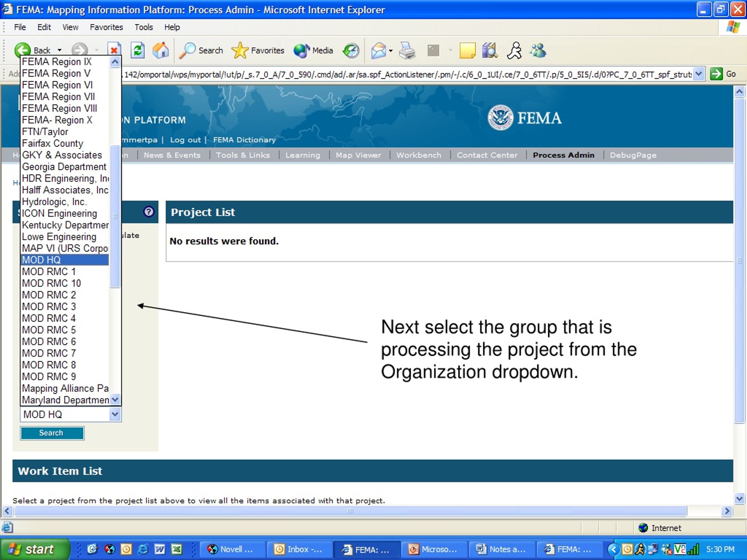The image size is (747, 560).
Task: Select ICON Engineering option
Action: (x=65, y=213)
